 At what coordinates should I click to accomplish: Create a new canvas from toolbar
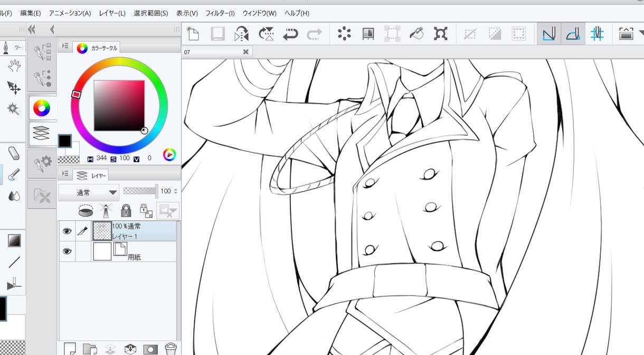point(193,34)
